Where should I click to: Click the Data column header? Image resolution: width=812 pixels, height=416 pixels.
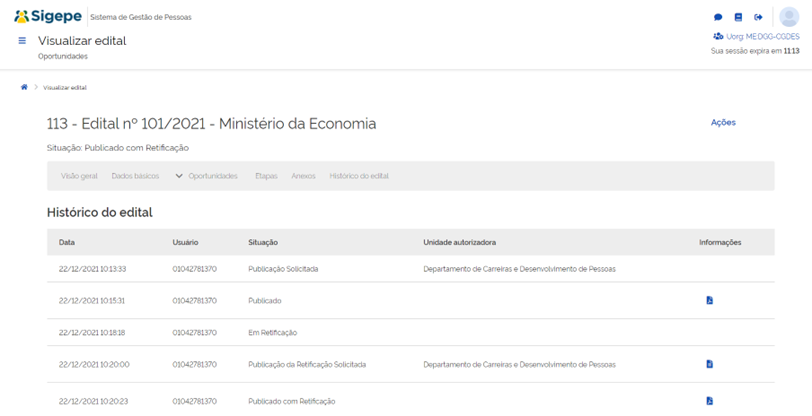coord(67,242)
